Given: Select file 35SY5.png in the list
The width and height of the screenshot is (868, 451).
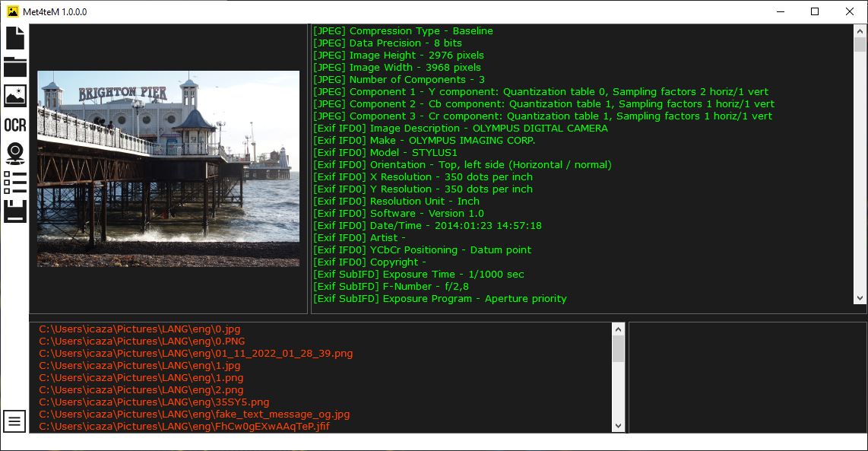Looking at the screenshot, I should [x=154, y=402].
